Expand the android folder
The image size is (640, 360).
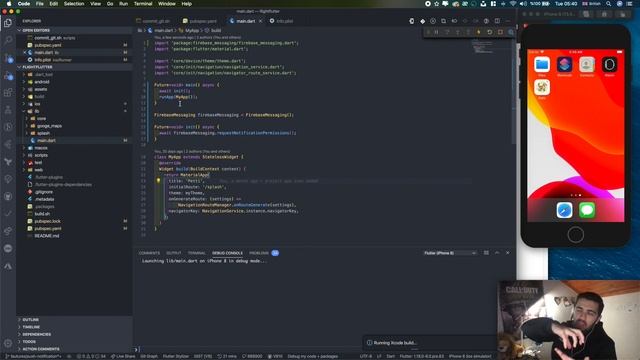point(42,82)
